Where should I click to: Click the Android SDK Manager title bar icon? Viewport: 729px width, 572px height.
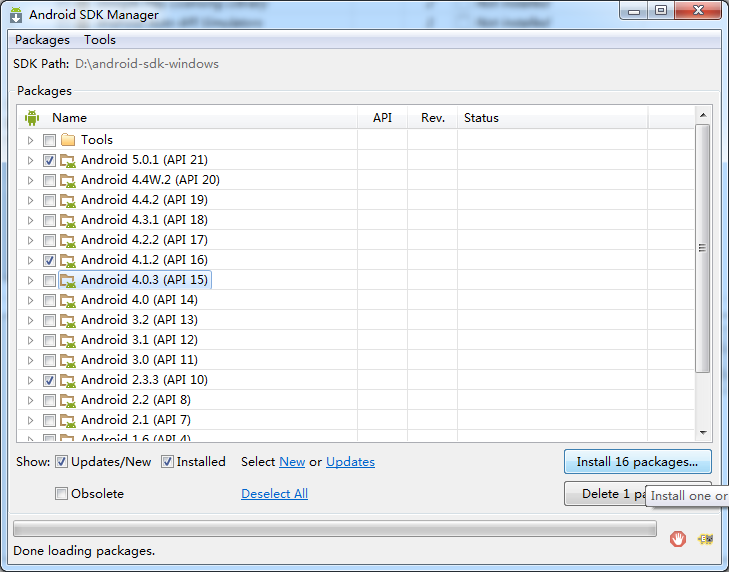16,15
